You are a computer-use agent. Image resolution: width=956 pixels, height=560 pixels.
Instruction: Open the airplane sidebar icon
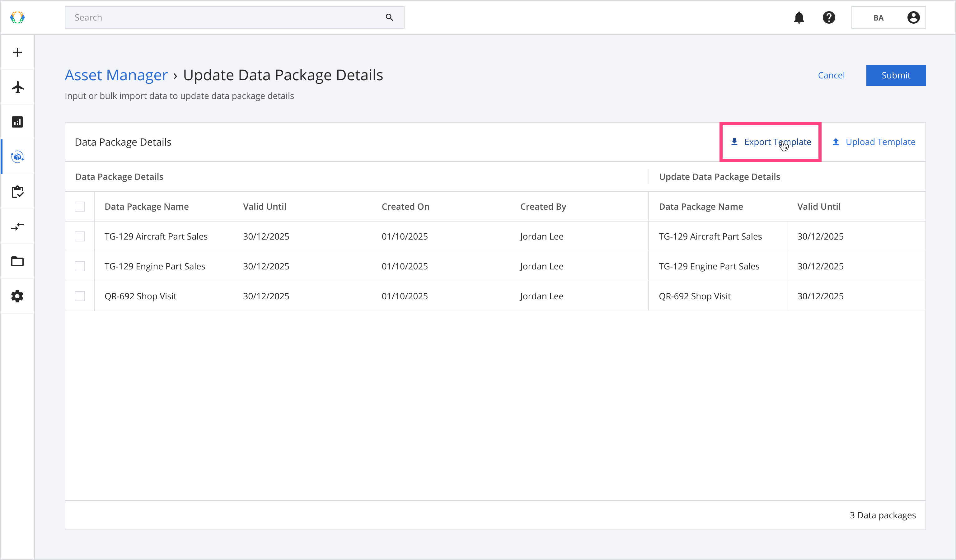[17, 87]
